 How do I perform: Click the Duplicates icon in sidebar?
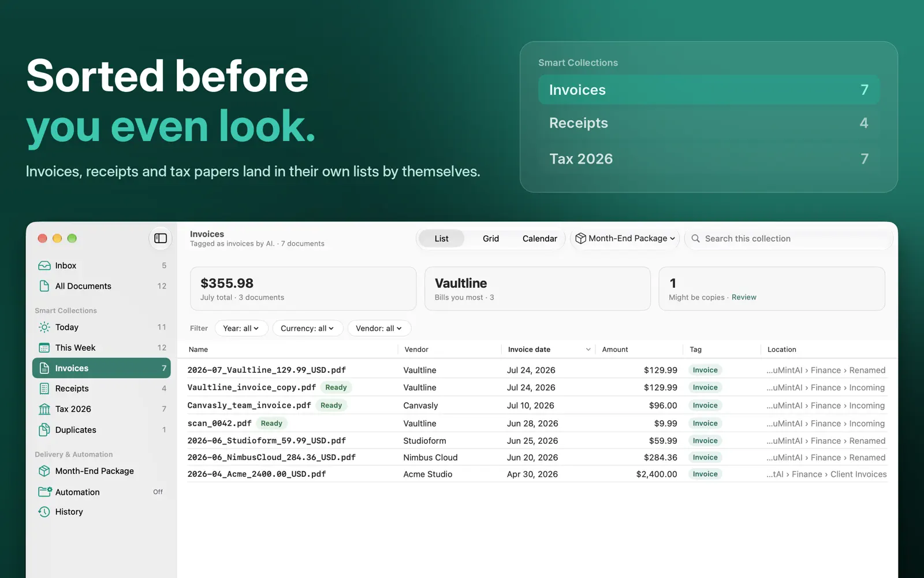[x=44, y=430]
